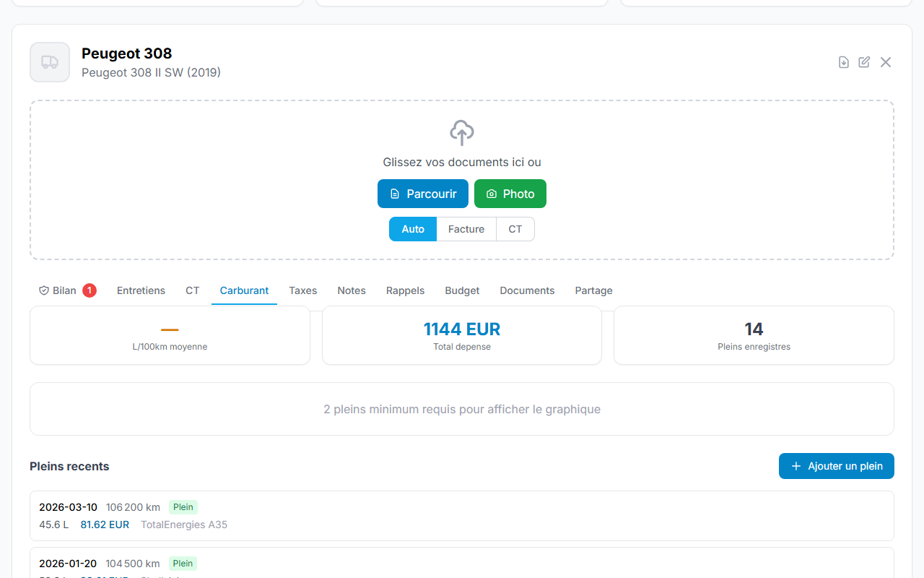Select the Carburant tab

point(244,290)
